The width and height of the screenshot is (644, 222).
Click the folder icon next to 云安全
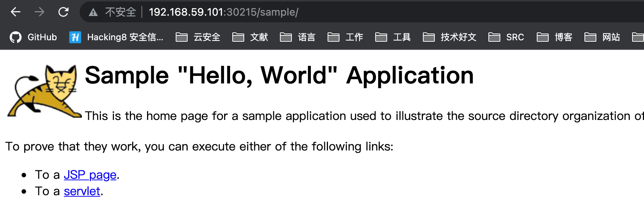point(182,37)
